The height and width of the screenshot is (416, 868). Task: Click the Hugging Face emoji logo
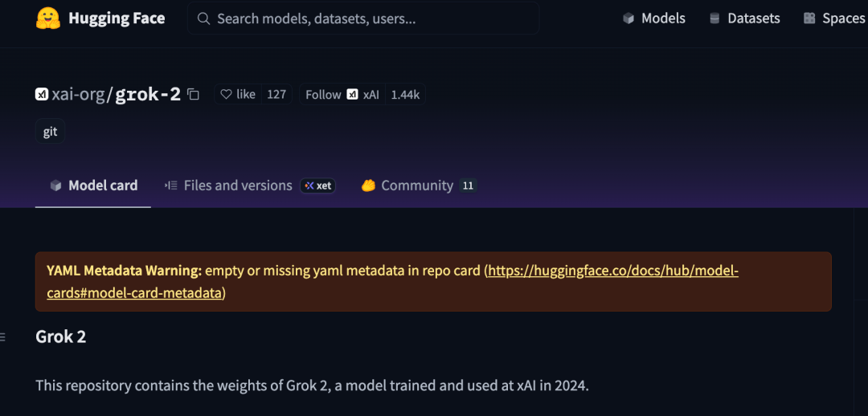point(48,18)
